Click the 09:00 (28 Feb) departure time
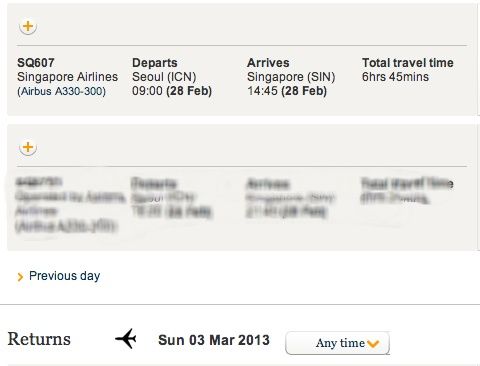480x366 pixels. click(172, 91)
